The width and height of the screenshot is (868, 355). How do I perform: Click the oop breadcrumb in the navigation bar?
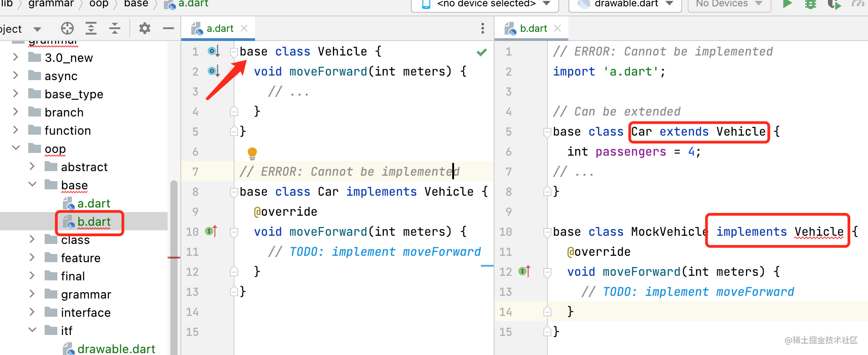tap(99, 4)
